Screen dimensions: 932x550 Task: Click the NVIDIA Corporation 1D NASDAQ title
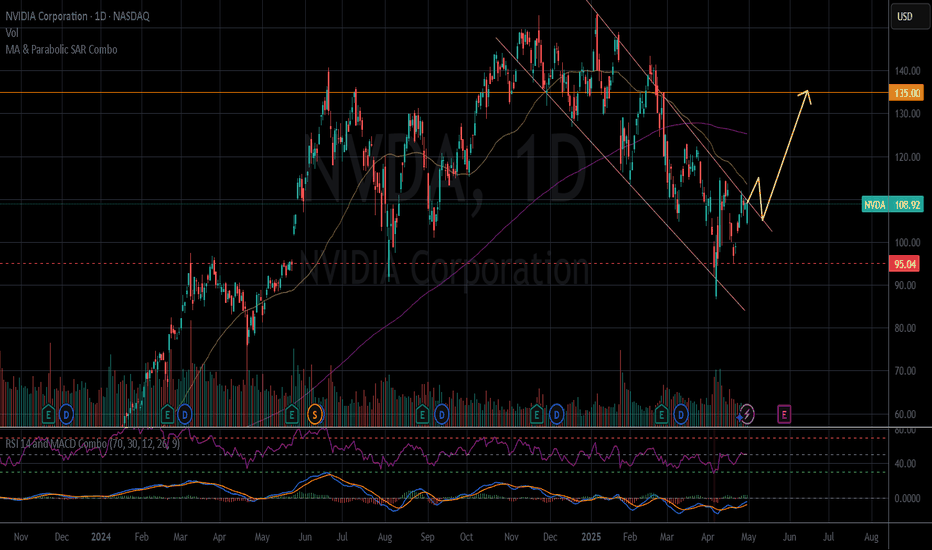[x=77, y=16]
